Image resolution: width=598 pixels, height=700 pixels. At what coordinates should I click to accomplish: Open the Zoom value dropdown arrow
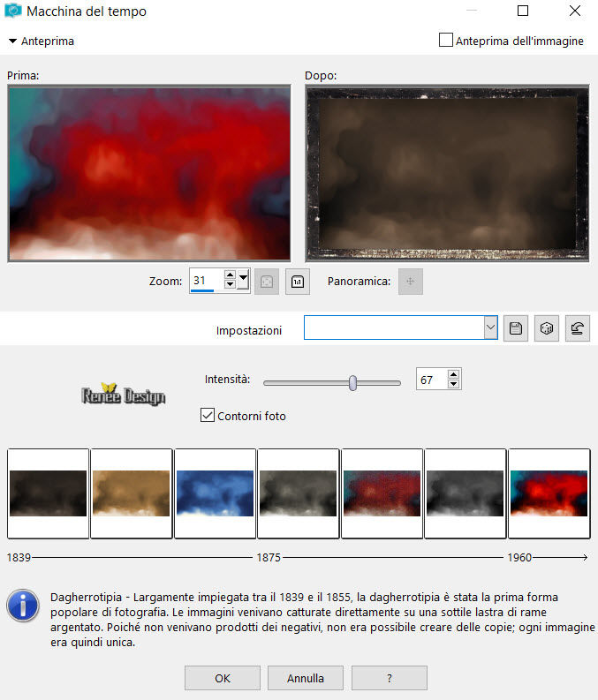pos(244,279)
